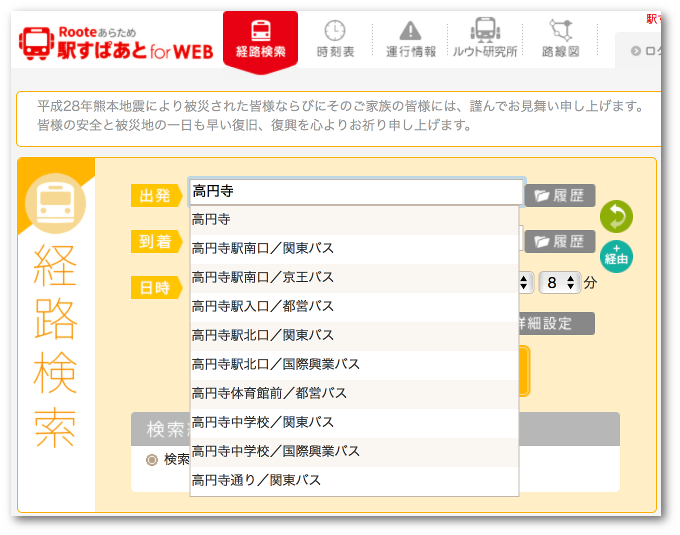Select suggestion 高円寺駅北口／関東バス
Viewport: 680px width, 535px height.
354,336
